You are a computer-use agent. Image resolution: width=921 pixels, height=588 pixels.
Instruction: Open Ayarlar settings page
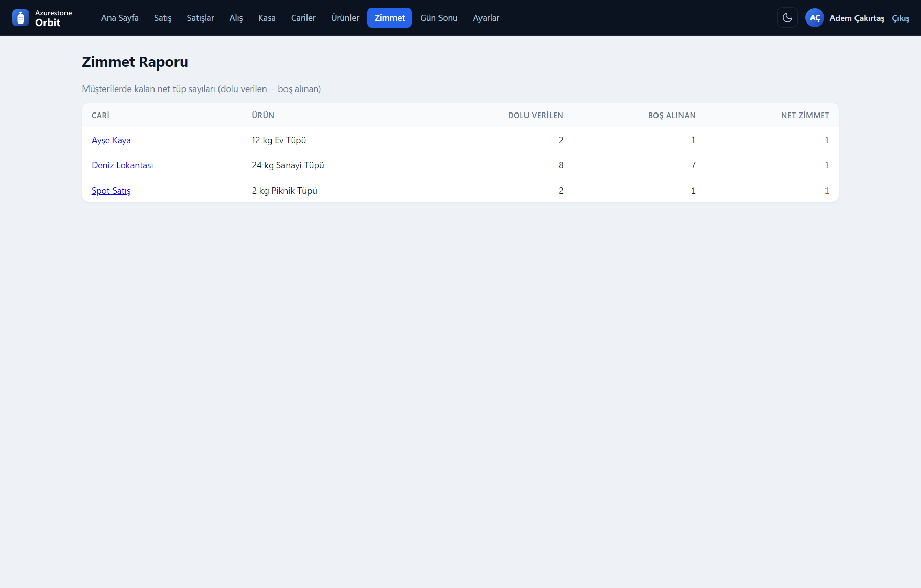tap(486, 18)
